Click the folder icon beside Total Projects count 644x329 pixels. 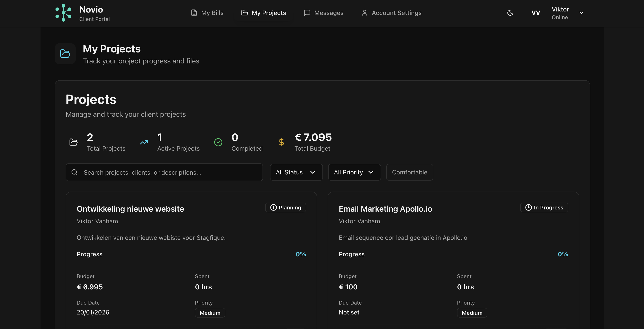73,142
